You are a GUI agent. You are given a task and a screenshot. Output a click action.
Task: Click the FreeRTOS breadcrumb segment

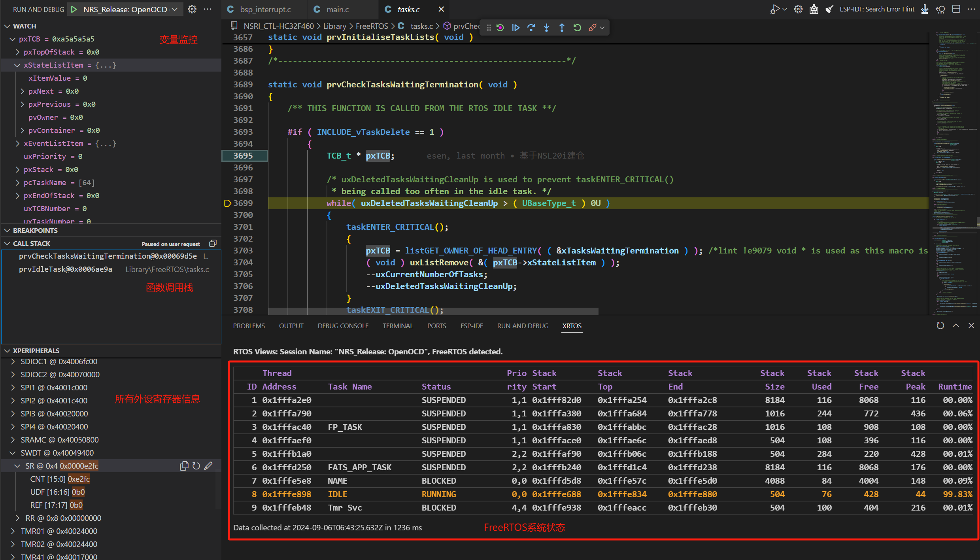(372, 26)
